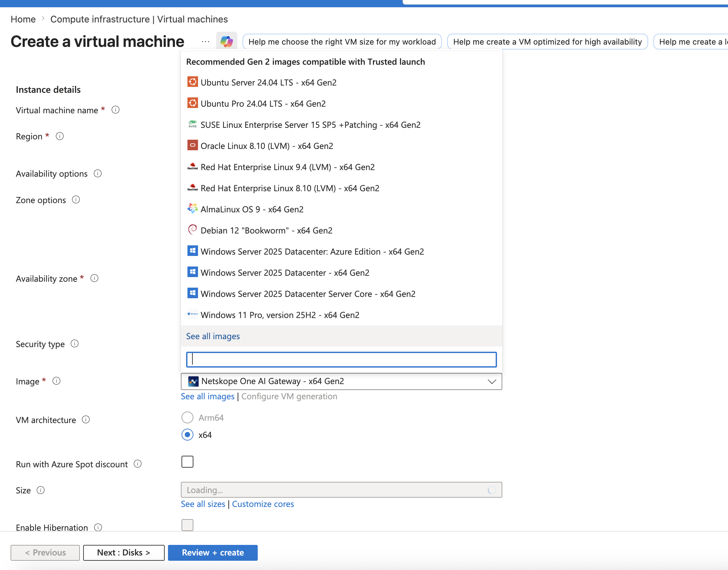Image resolution: width=728 pixels, height=570 pixels.
Task: Show info for Enable Hibernation
Action: [x=98, y=527]
